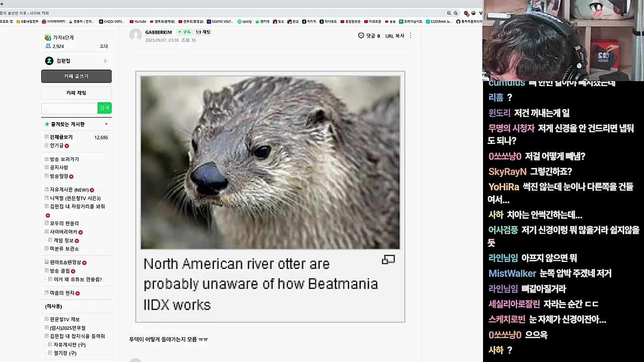Open the 모두의 팬플리 board
Viewport: 644px width, 362px height.
click(x=64, y=223)
